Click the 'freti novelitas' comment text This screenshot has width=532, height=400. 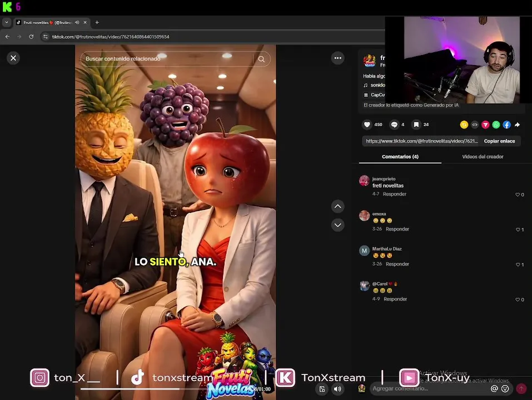click(388, 186)
